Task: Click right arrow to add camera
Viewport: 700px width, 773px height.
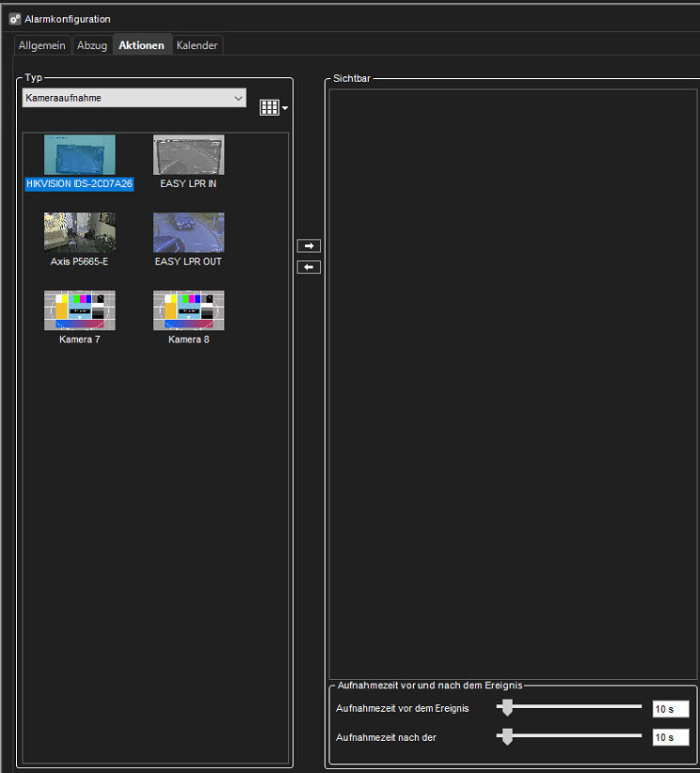Action: click(309, 245)
